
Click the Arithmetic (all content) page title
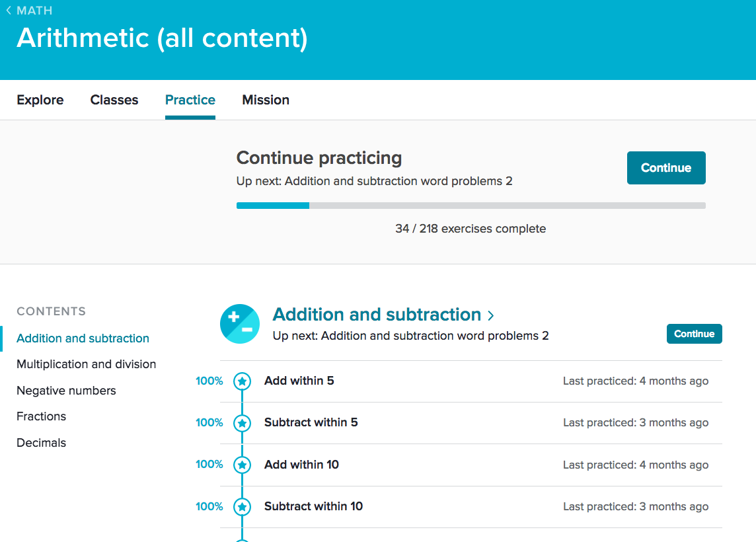(x=162, y=38)
